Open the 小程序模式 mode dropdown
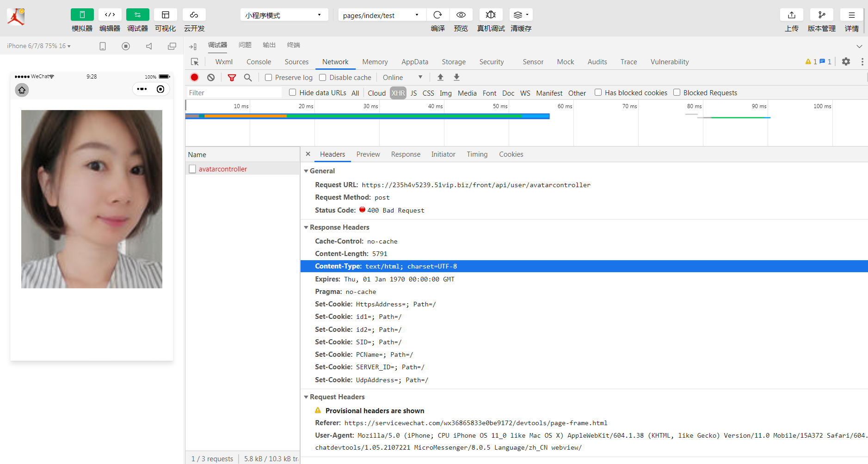The width and height of the screenshot is (868, 464). click(x=283, y=15)
